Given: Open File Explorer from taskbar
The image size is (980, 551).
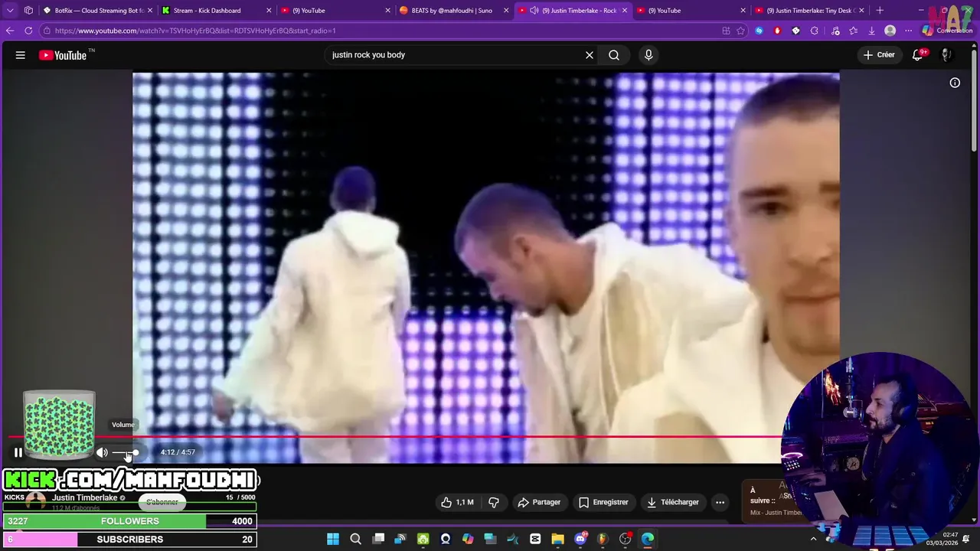Looking at the screenshot, I should (557, 539).
